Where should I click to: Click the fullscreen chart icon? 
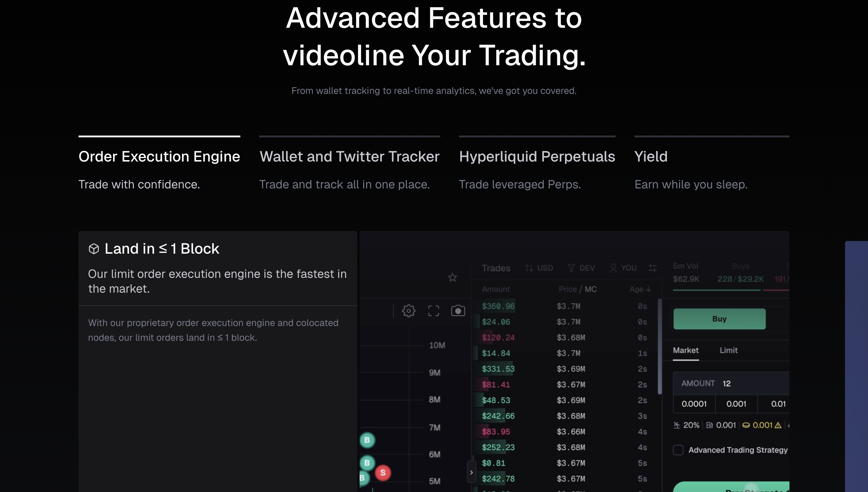point(433,311)
